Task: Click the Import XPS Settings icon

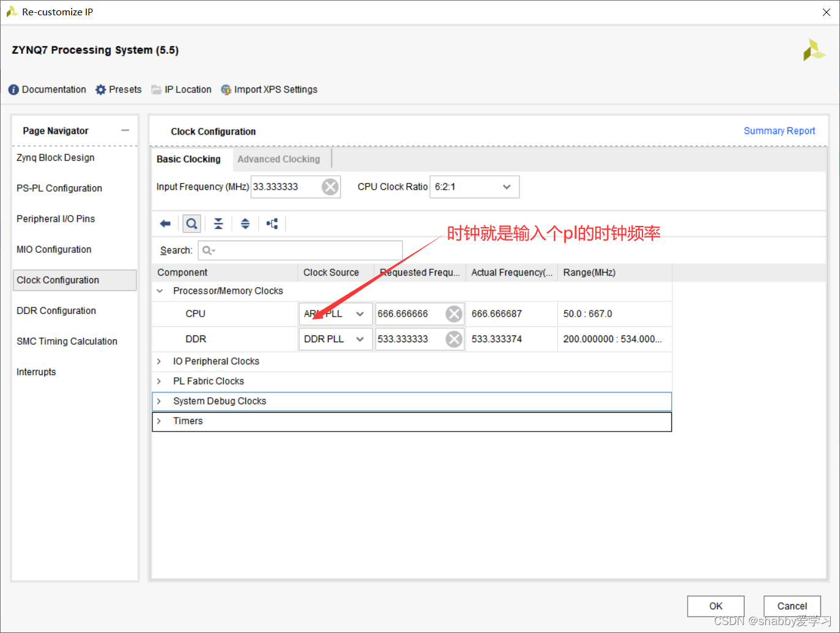Action: click(x=226, y=90)
